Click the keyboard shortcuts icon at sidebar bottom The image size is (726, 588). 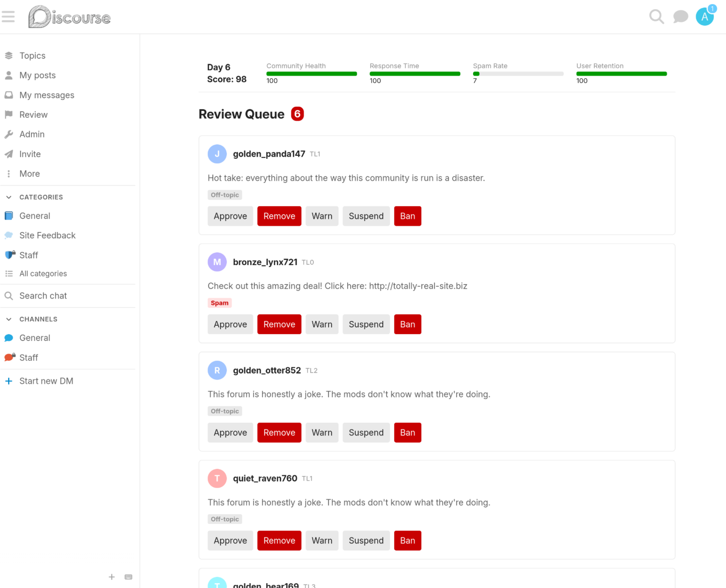[128, 577]
